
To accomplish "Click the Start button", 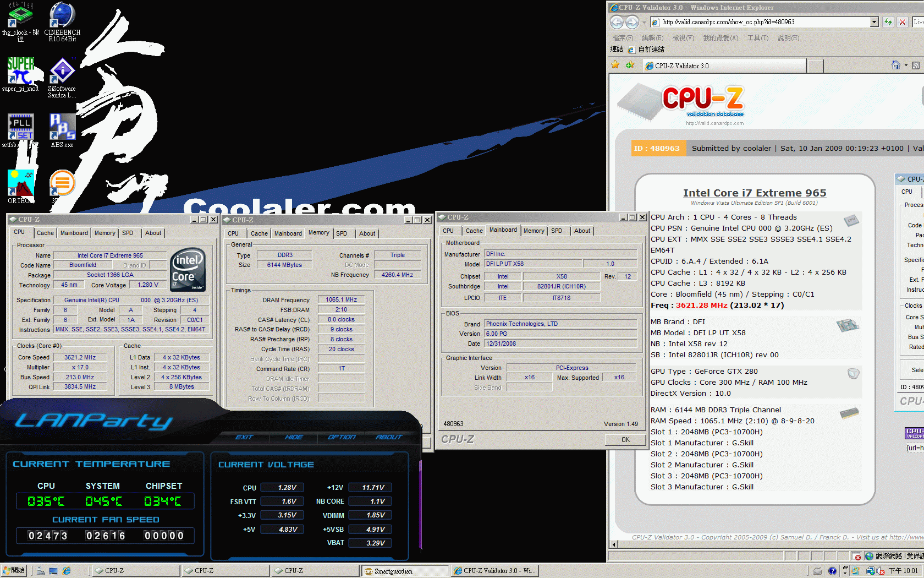I will coord(14,571).
